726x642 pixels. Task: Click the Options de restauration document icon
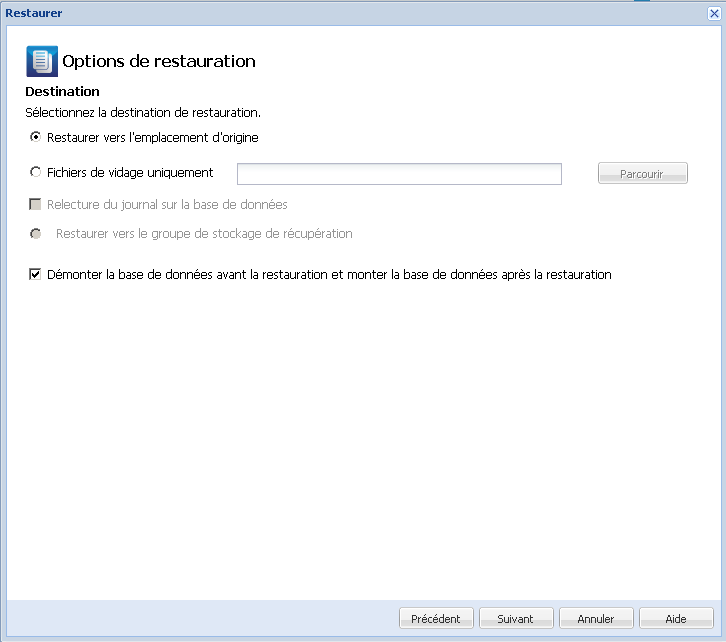point(42,61)
